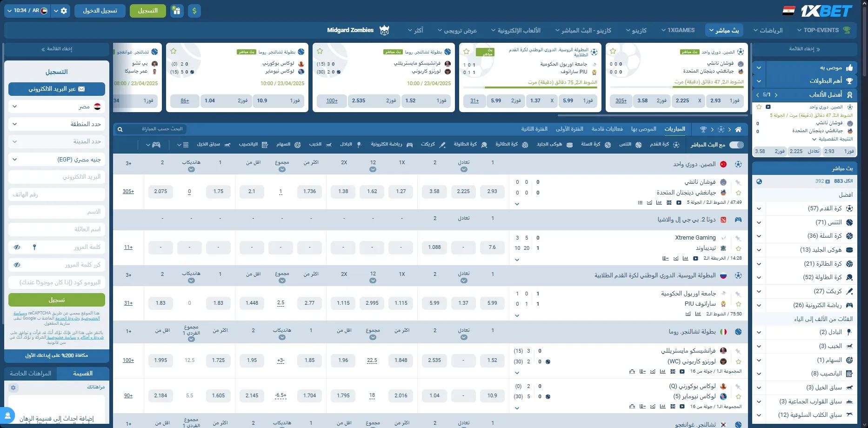Open the حدد المنطقة dropdown
868x428 pixels.
57,124
